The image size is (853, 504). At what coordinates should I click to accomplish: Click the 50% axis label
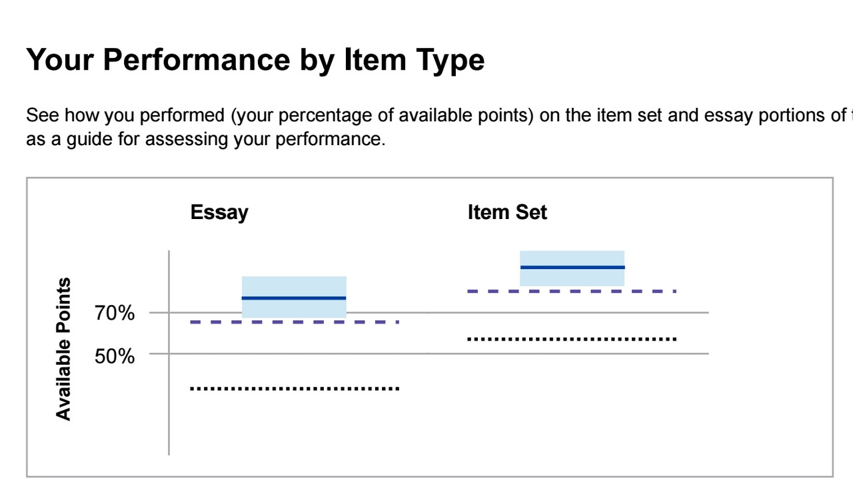pyautogui.click(x=115, y=356)
